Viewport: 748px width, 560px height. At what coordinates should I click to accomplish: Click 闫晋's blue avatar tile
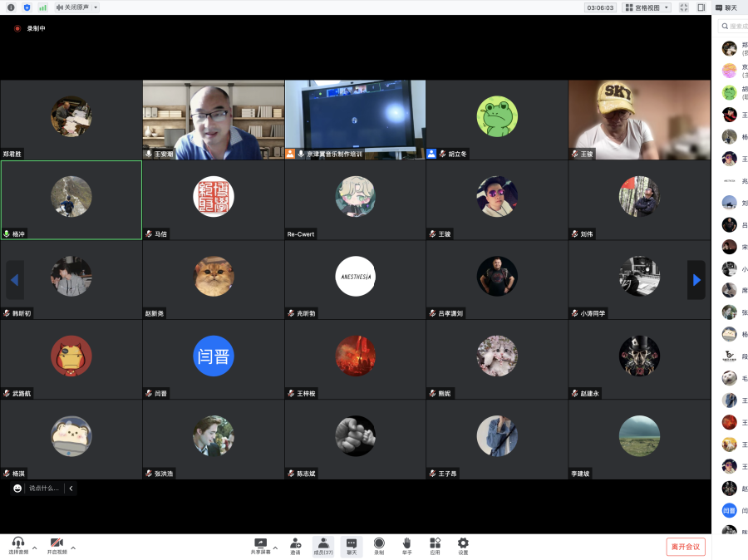point(214,359)
